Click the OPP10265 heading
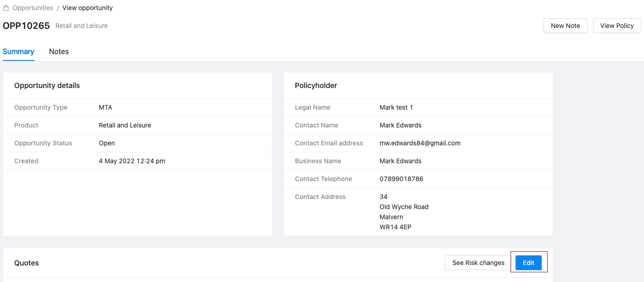644x282 pixels. (26, 26)
